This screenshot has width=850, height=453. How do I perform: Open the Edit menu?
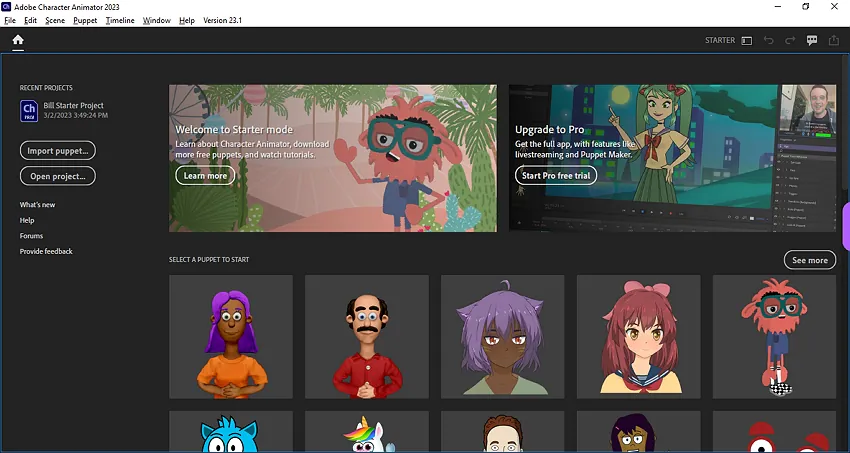[x=30, y=21]
